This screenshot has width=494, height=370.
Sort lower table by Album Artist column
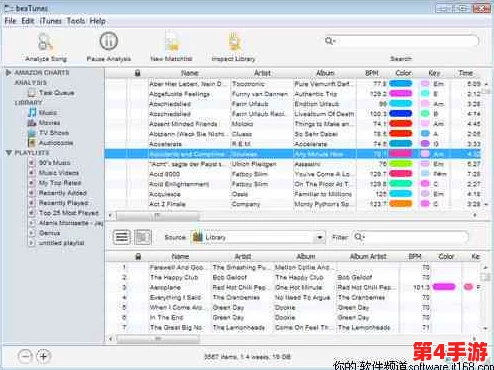[x=368, y=256]
